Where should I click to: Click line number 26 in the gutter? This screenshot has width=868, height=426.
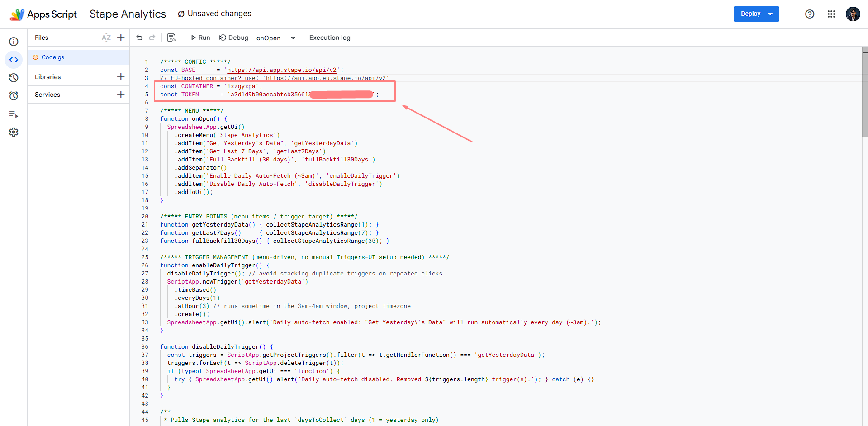[x=145, y=265]
